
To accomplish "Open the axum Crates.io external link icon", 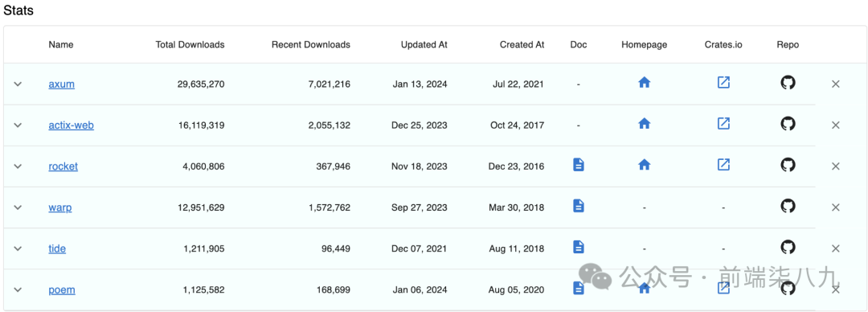I will (x=723, y=83).
